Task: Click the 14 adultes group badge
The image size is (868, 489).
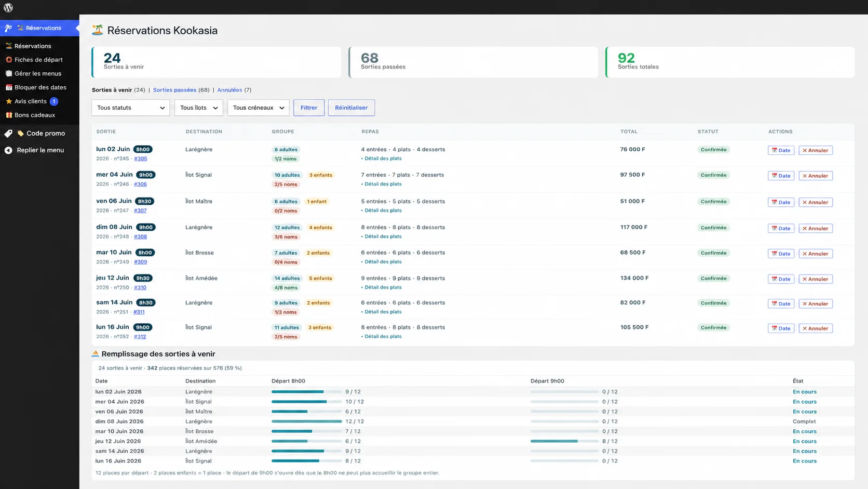Action: [287, 279]
